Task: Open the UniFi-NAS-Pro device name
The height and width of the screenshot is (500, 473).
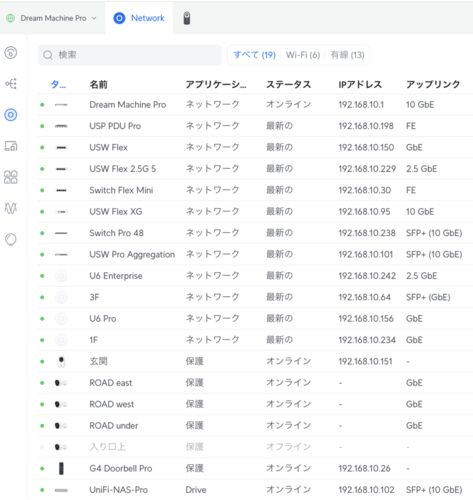Action: click(118, 490)
